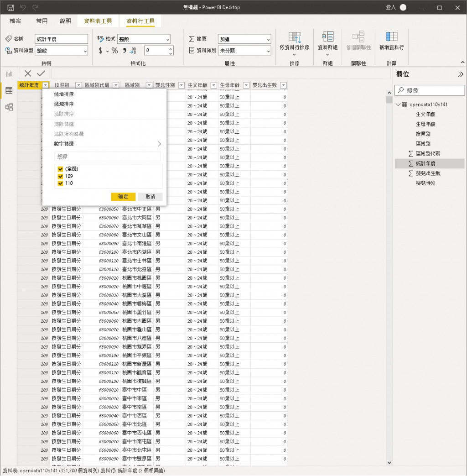Click 管理關聯性 manage relationships icon
Viewport: 467px width, 476px height.
(358, 41)
